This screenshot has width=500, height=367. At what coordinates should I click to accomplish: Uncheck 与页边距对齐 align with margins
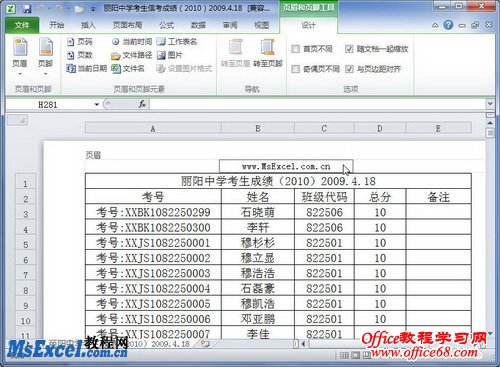click(x=349, y=69)
